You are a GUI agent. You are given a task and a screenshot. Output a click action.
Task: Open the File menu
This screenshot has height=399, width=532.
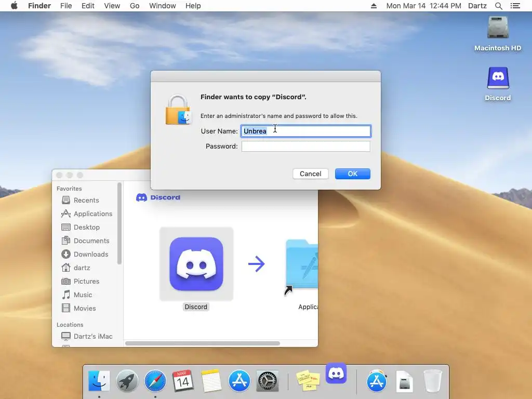tap(66, 6)
